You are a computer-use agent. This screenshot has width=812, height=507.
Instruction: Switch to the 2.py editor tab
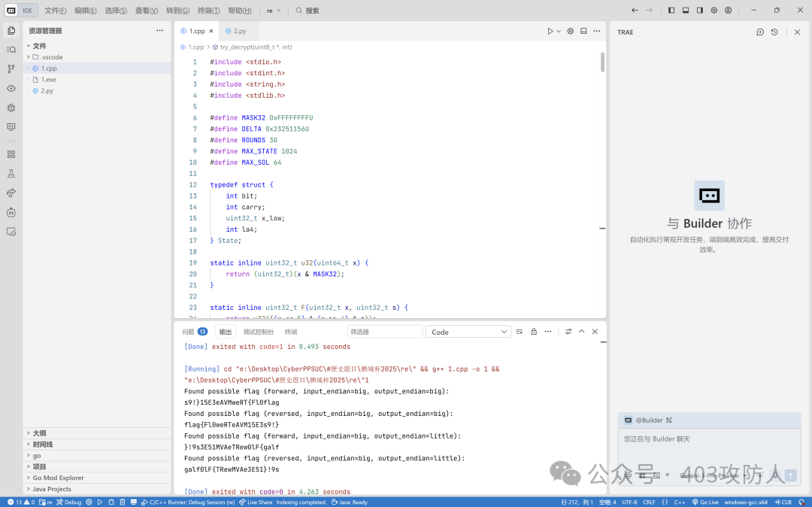239,31
